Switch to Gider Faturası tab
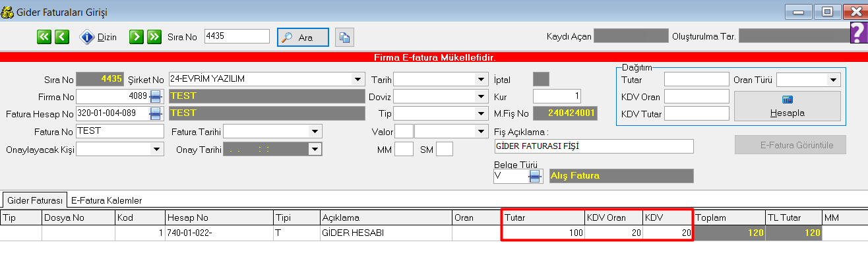868x257 pixels. 35,200
